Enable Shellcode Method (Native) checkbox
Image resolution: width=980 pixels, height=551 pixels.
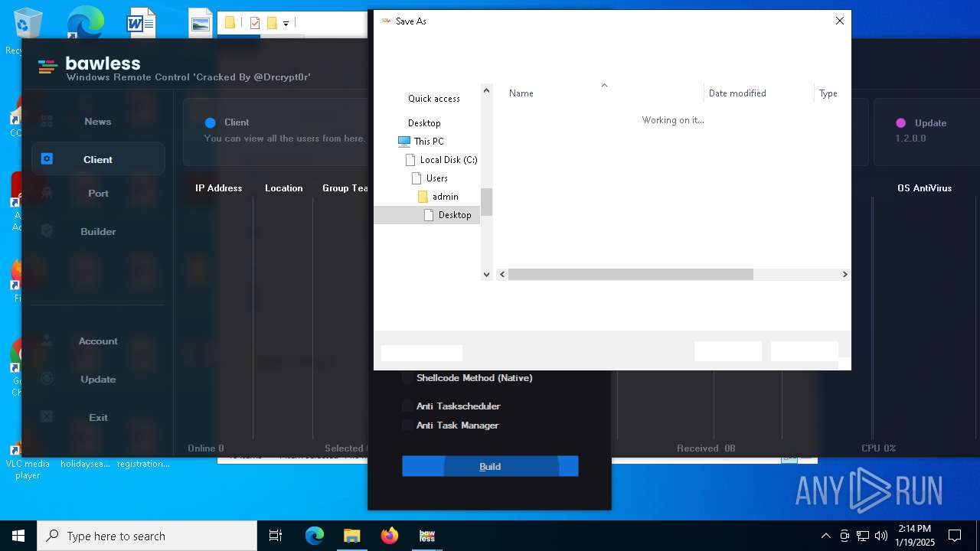coord(407,378)
